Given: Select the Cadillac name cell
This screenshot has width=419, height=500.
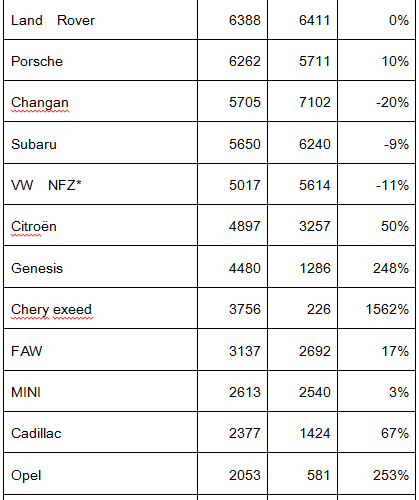Looking at the screenshot, I should point(100,432).
